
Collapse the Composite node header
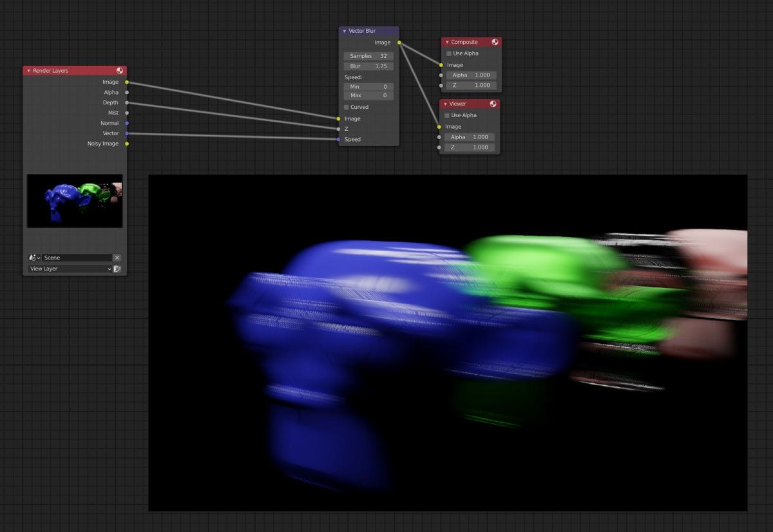[446, 42]
